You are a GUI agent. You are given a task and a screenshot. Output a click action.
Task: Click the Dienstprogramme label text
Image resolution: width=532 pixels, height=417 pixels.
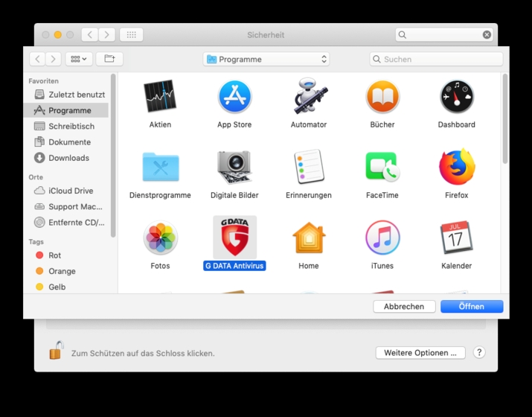click(x=160, y=195)
